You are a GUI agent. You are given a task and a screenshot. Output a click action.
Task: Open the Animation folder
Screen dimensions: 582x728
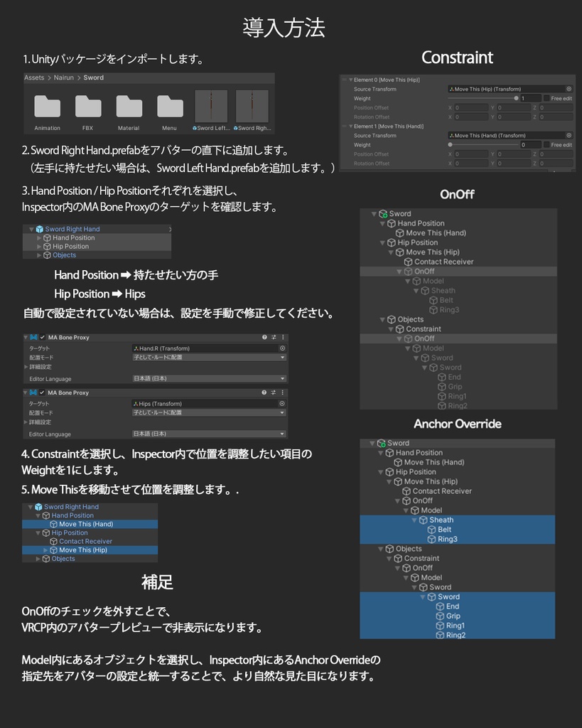(47, 105)
